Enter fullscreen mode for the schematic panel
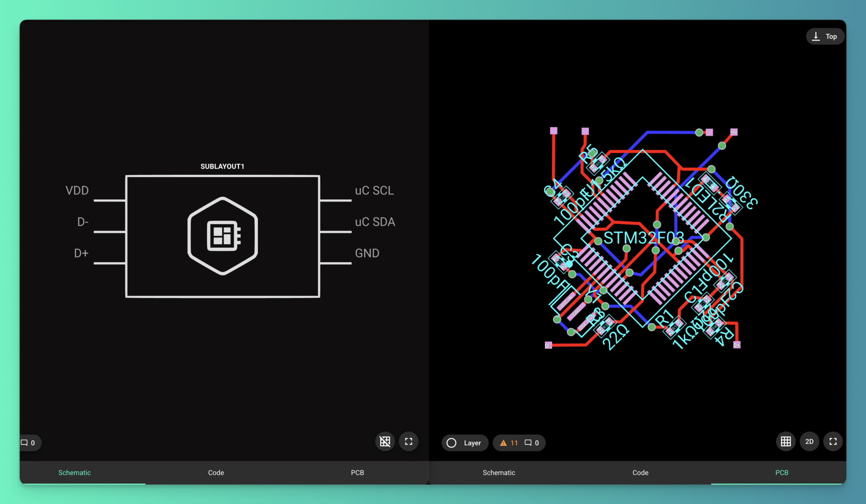 (x=409, y=441)
